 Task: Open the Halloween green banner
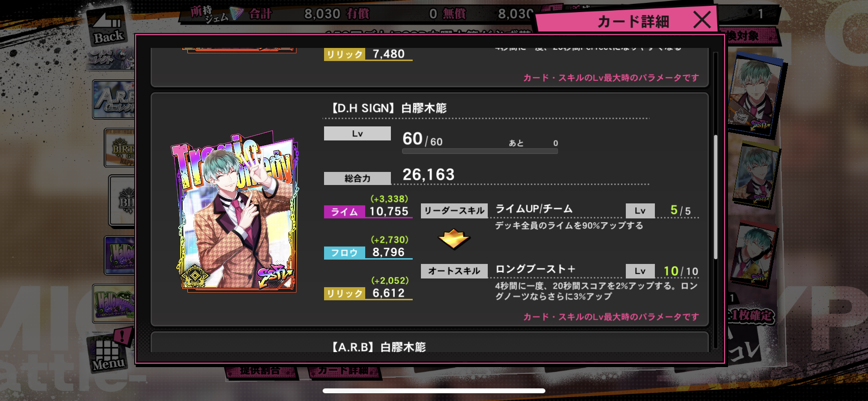pyautogui.click(x=114, y=304)
